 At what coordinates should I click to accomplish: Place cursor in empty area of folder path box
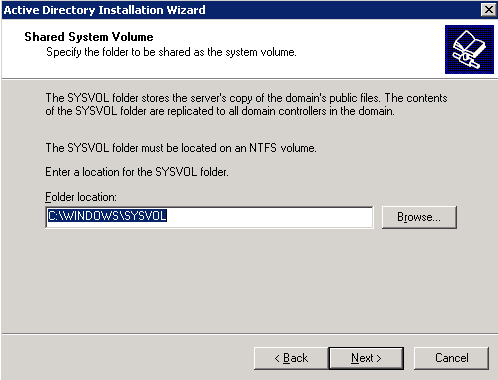[269, 217]
